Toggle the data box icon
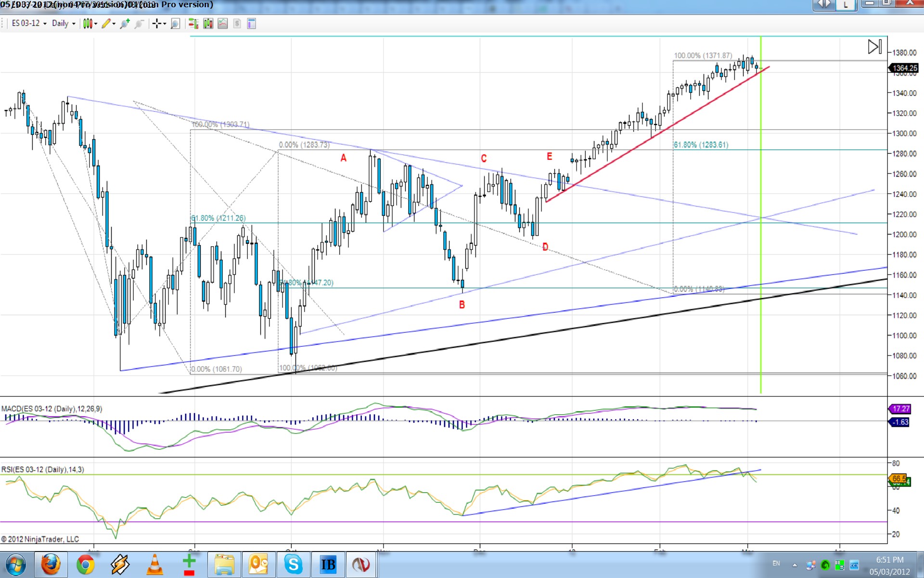The height and width of the screenshot is (578, 924). pyautogui.click(x=251, y=24)
